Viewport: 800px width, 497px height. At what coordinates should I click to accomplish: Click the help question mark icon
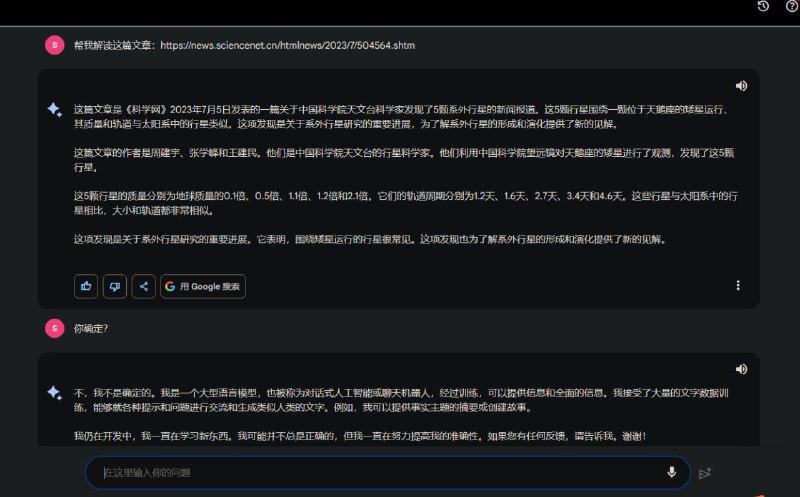click(x=792, y=6)
